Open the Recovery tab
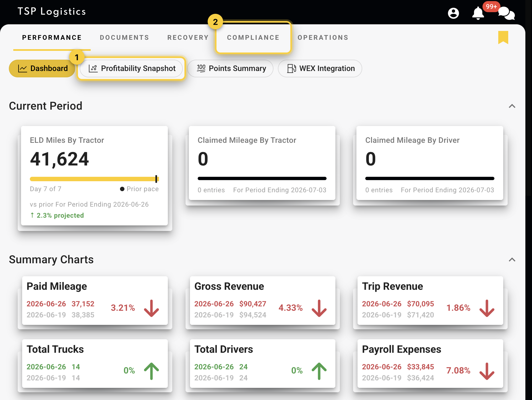The height and width of the screenshot is (400, 532). click(x=188, y=38)
